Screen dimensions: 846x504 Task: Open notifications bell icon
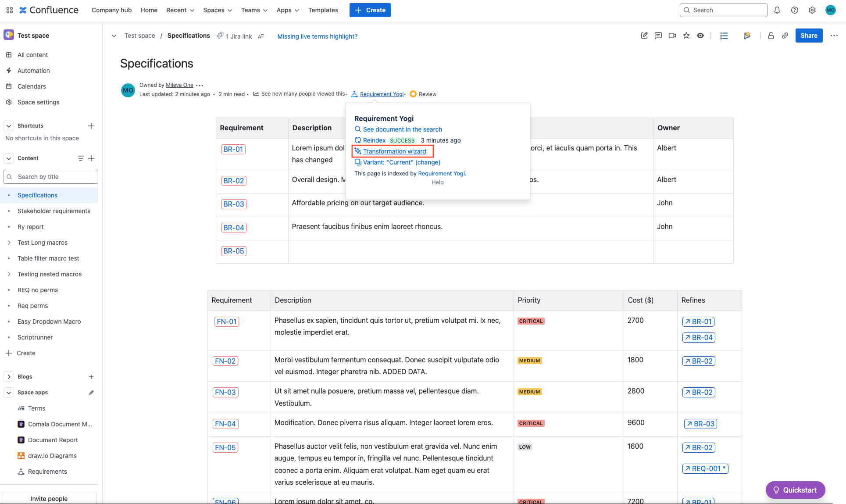click(777, 10)
